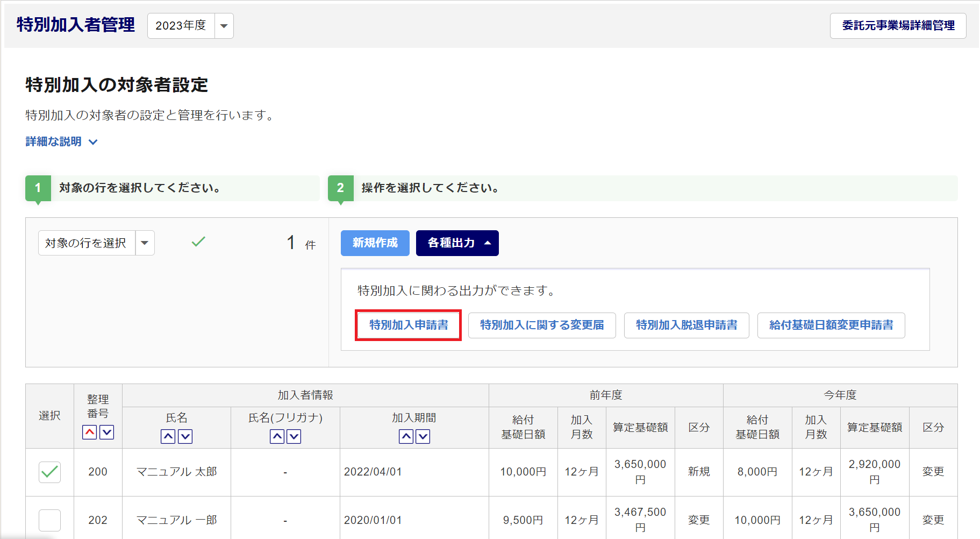
Task: Sort 氏名 column ascending arrow
Action: pos(168,436)
